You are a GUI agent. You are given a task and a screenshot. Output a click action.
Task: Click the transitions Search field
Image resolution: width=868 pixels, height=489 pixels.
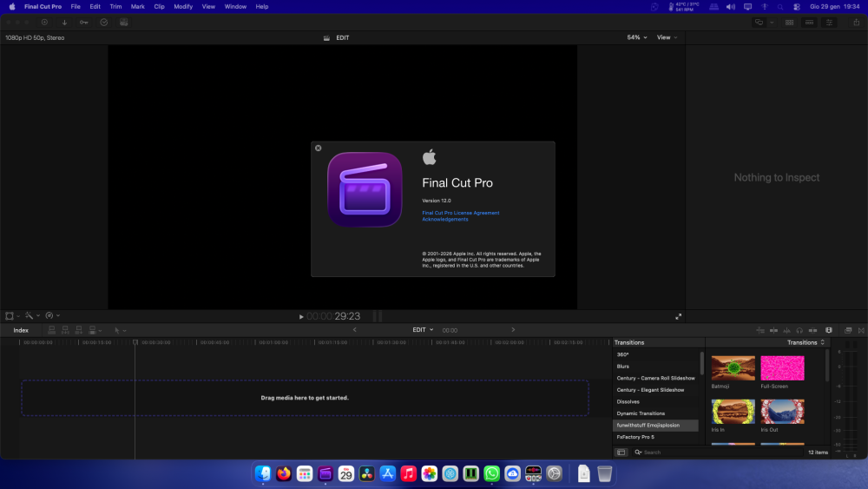[718, 453]
